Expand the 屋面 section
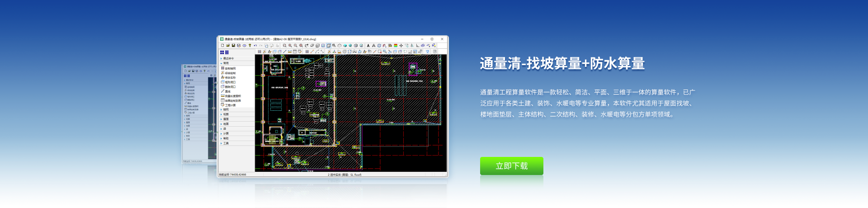 point(226,119)
